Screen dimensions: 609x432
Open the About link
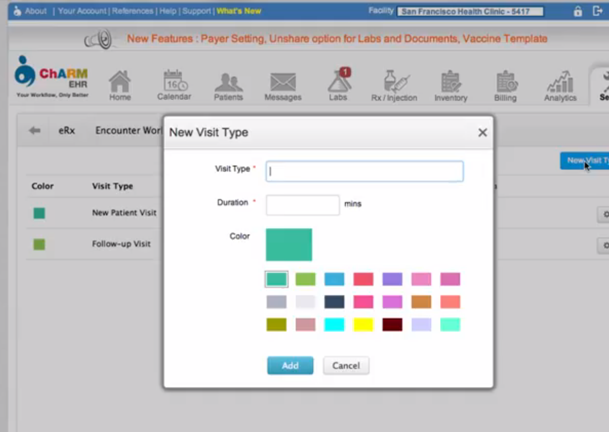click(36, 11)
